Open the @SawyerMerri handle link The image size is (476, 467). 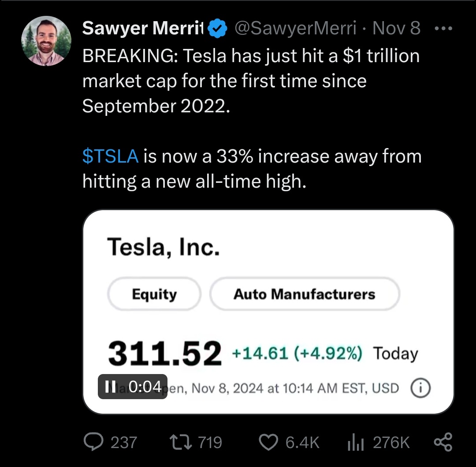pyautogui.click(x=295, y=28)
